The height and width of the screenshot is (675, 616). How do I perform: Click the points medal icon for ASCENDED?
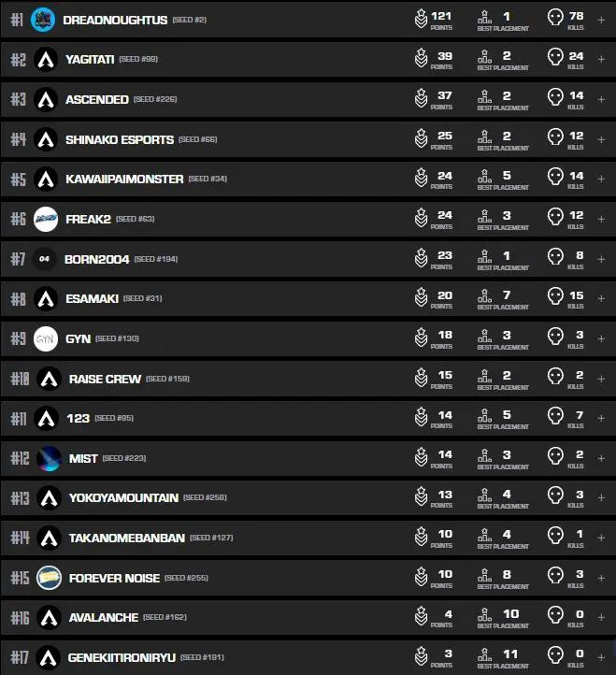[422, 98]
